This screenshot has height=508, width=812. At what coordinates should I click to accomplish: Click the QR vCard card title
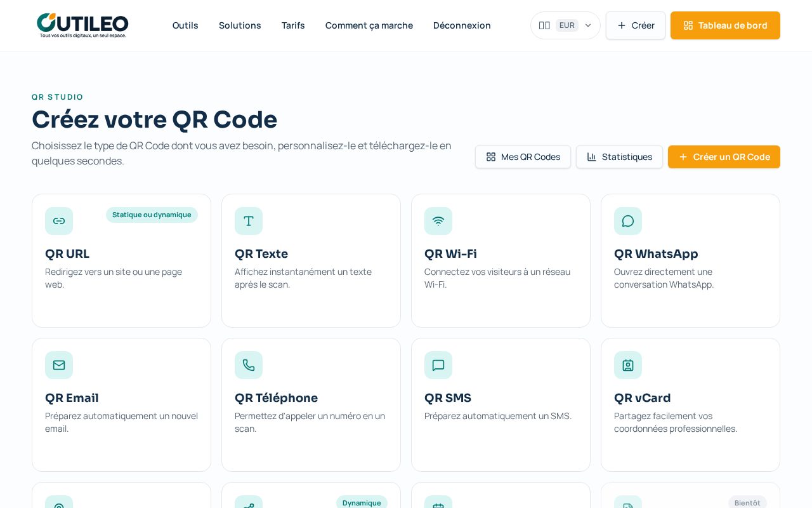coord(642,398)
